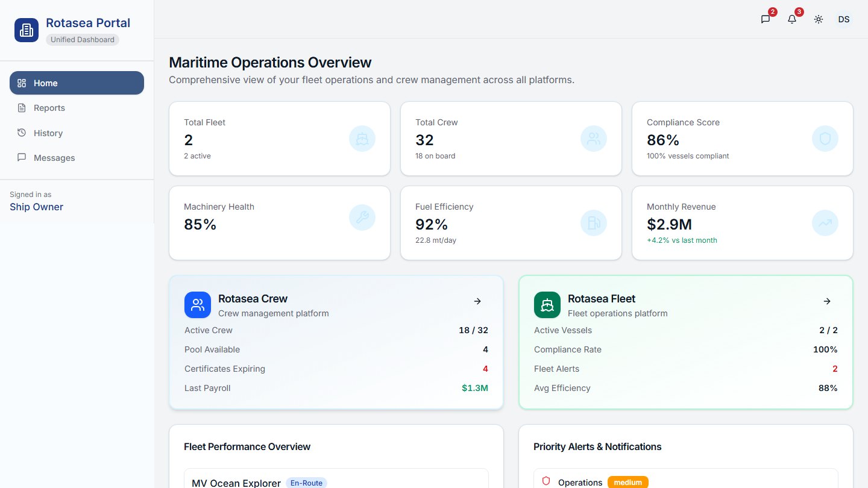Click the Priority Alerts & Notifications heading
868x488 pixels.
[x=597, y=446]
